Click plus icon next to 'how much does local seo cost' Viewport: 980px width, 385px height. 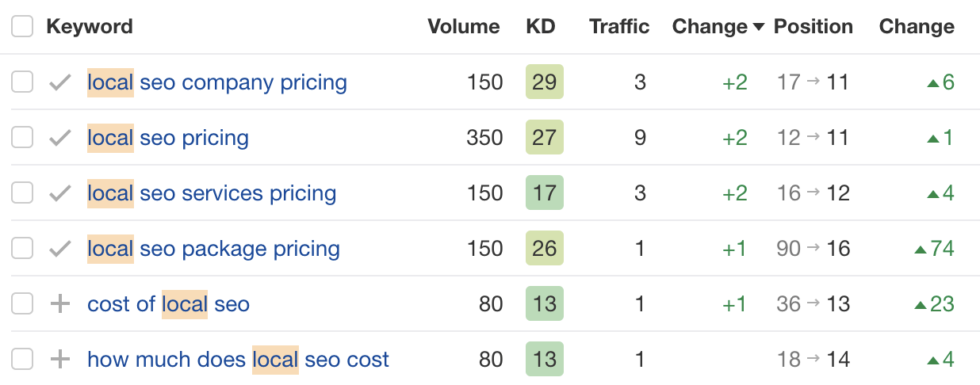pos(60,360)
